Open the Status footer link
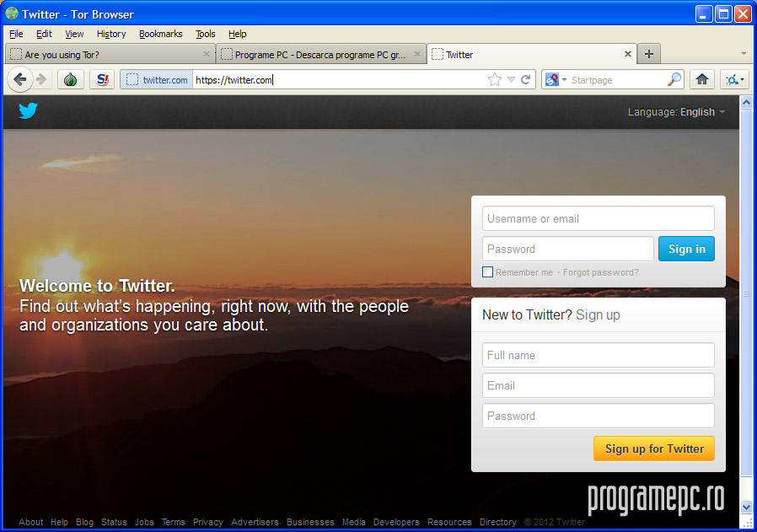The height and width of the screenshot is (532, 757). click(x=114, y=522)
